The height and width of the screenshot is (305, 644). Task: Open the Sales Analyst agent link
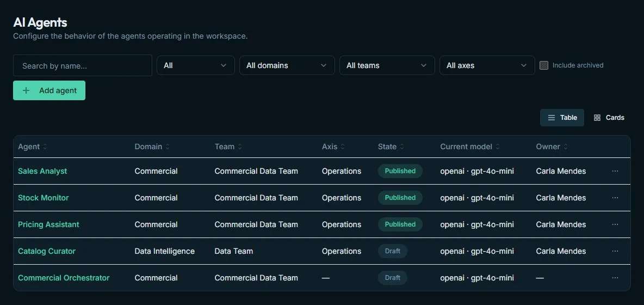click(x=42, y=171)
